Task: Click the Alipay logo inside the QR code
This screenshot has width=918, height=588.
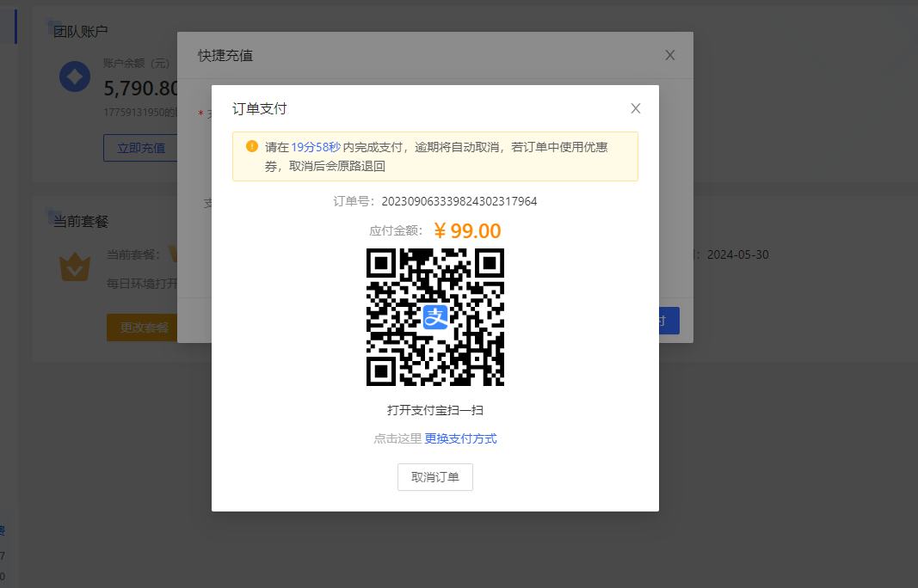Action: pyautogui.click(x=435, y=317)
